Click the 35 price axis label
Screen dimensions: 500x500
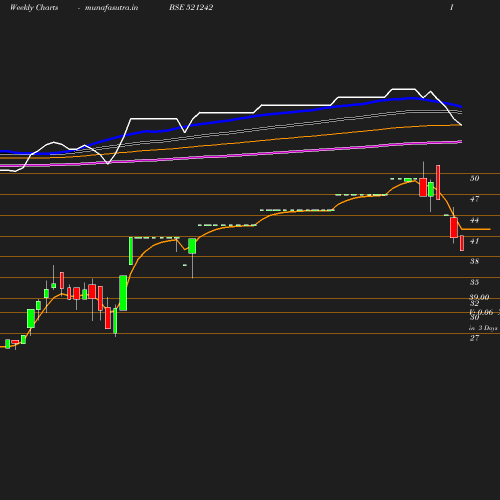pyautogui.click(x=475, y=282)
